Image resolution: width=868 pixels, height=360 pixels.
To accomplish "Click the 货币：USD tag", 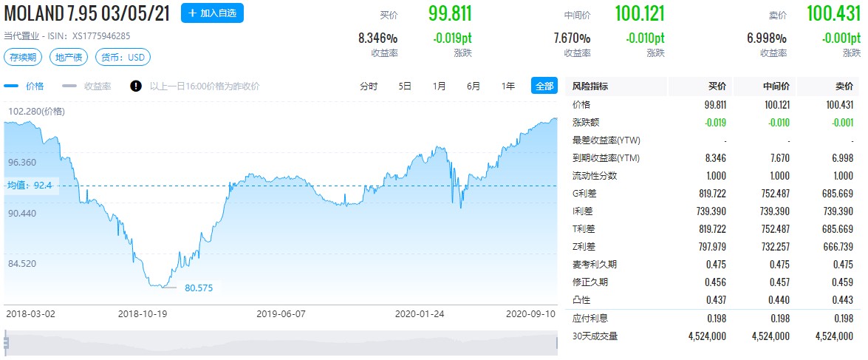I will 123,57.
